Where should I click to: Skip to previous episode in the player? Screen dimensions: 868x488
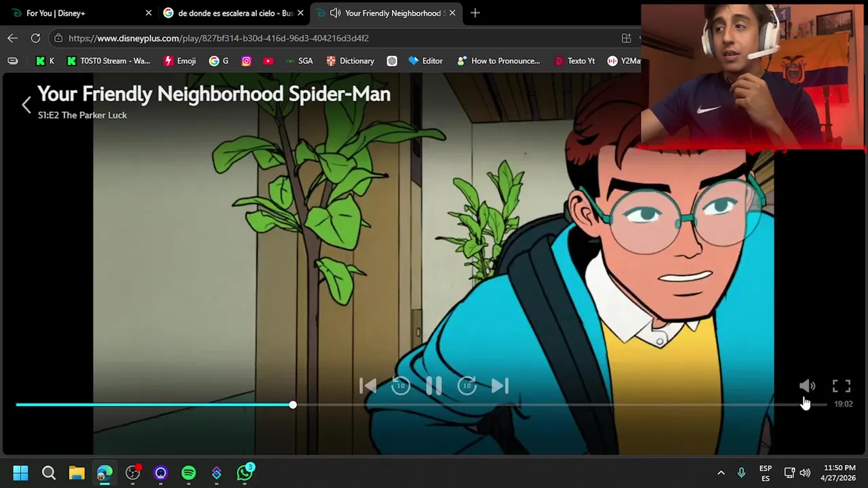pyautogui.click(x=368, y=386)
